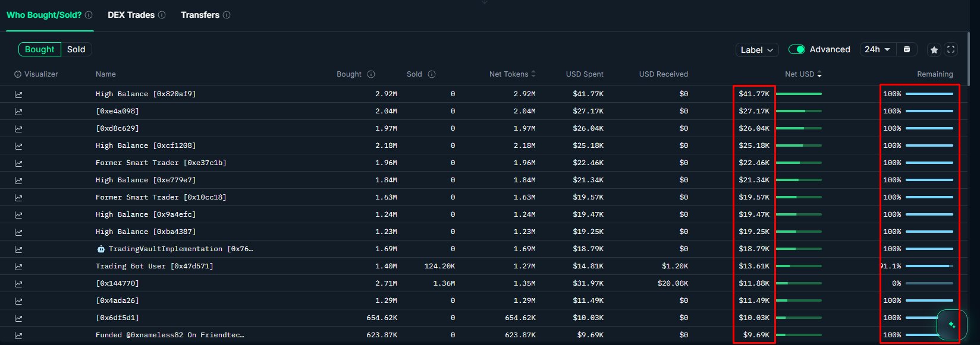The height and width of the screenshot is (345, 980).
Task: Click info icon beside Bought column header
Action: (371, 74)
